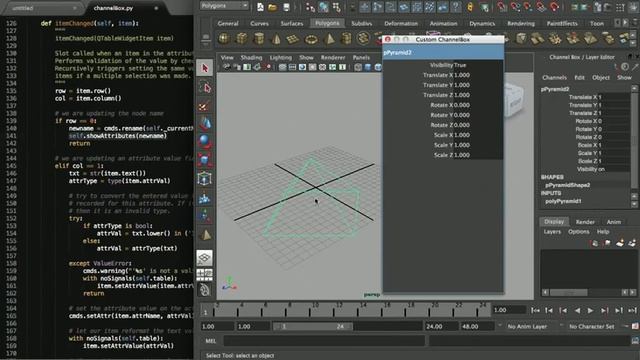
Task: Create a polygon sphere from shelf
Action: pyautogui.click(x=224, y=39)
